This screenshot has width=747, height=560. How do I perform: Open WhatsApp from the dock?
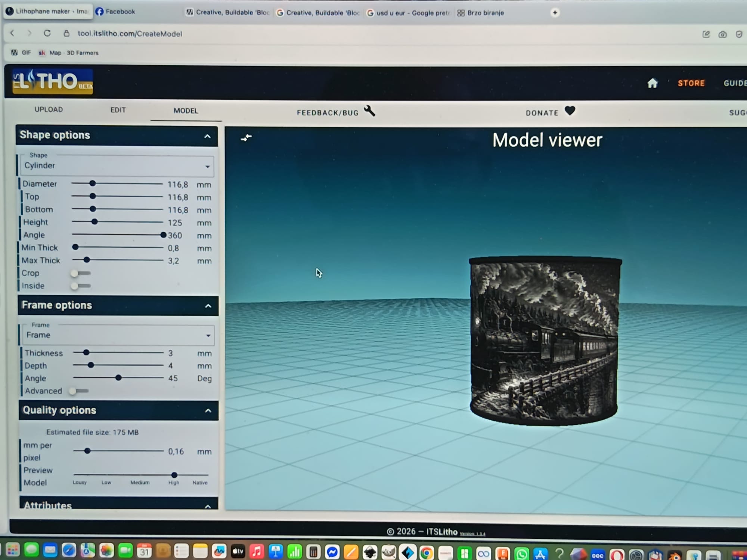(x=521, y=553)
